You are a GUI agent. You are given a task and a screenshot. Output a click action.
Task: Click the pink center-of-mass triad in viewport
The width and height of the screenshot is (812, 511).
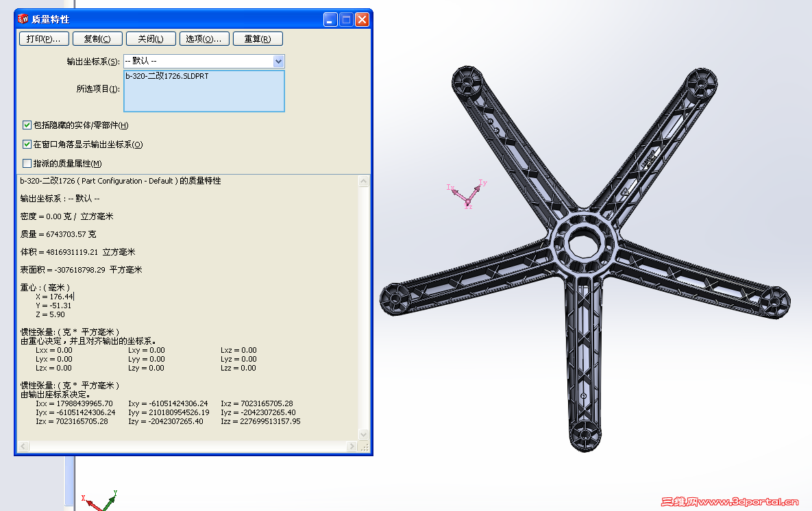[467, 194]
